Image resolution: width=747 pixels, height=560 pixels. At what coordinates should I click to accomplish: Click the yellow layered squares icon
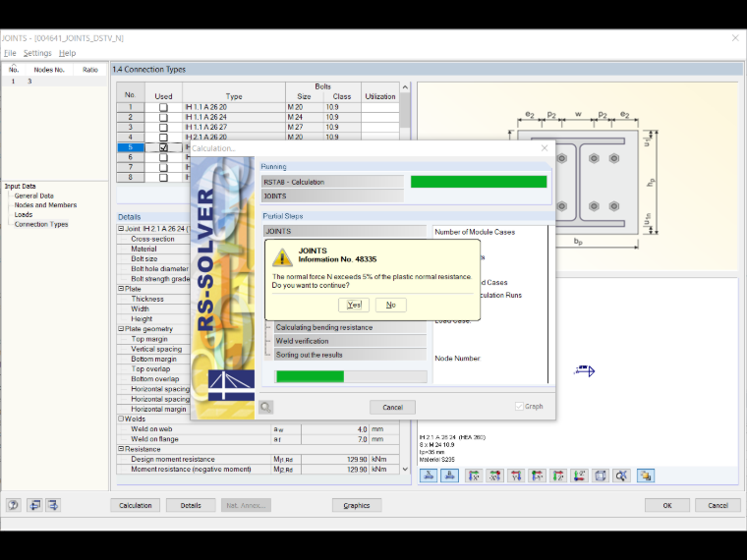pos(646,476)
